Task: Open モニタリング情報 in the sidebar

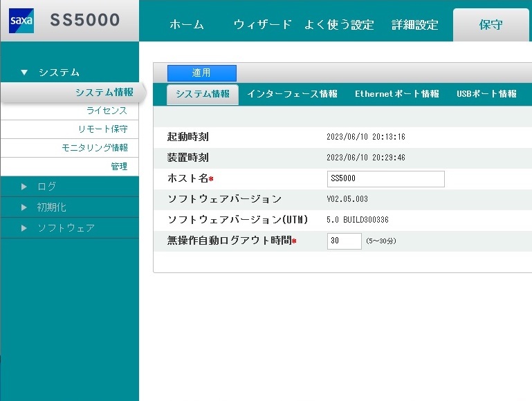Action: pyautogui.click(x=70, y=148)
